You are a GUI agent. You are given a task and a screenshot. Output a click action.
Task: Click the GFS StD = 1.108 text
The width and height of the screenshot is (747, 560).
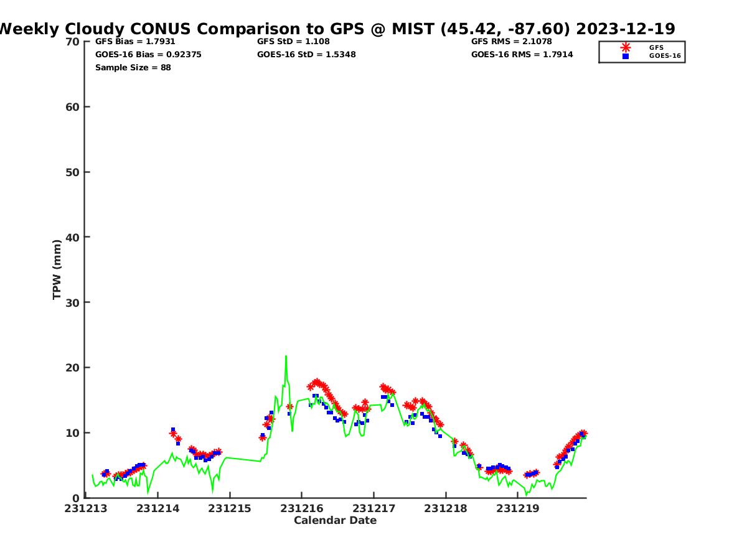pyautogui.click(x=293, y=42)
